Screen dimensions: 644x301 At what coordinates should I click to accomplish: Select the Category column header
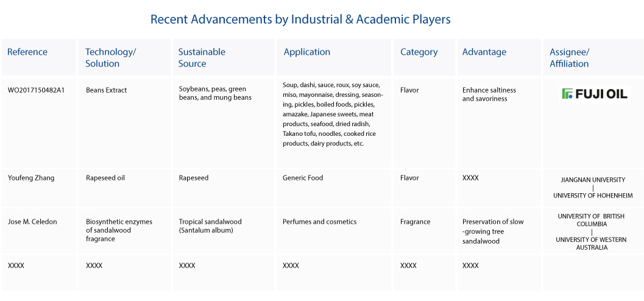tap(419, 52)
